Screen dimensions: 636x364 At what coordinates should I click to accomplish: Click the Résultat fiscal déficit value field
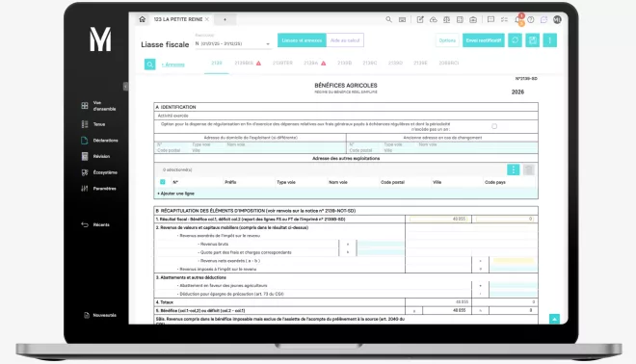pyautogui.click(x=505, y=219)
